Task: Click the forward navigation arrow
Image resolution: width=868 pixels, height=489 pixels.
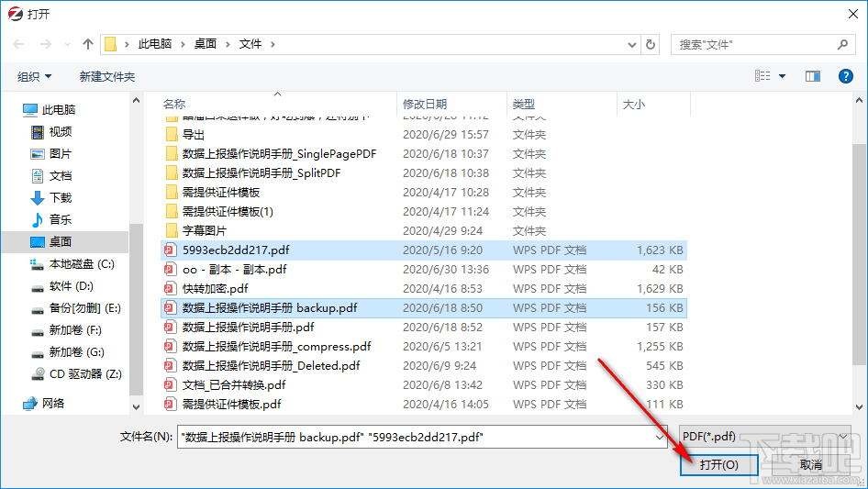Action: coord(45,44)
